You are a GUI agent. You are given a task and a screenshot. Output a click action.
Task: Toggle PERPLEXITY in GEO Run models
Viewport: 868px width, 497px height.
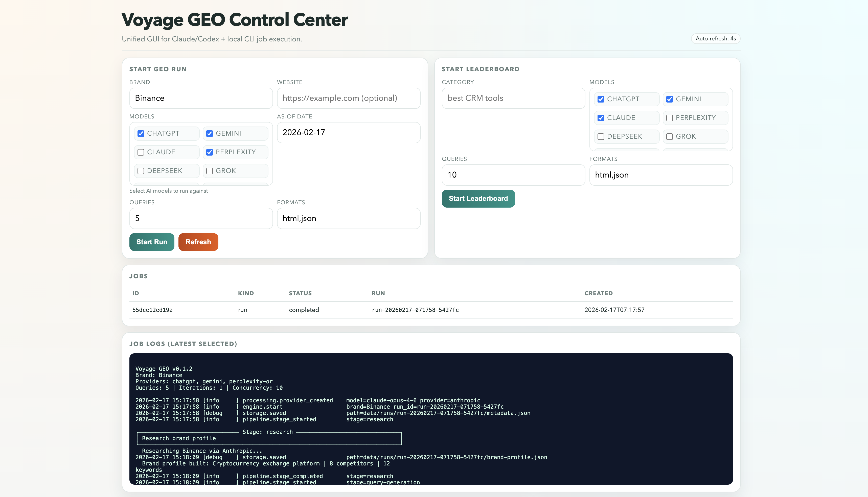tap(209, 152)
